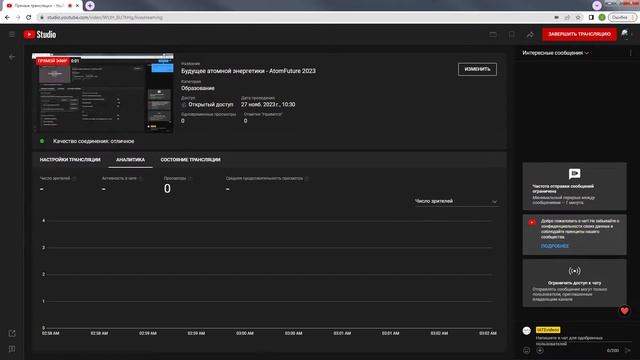Open the 'Состояние трансляции' tab
Image resolution: width=640 pixels, height=360 pixels.
[190, 160]
